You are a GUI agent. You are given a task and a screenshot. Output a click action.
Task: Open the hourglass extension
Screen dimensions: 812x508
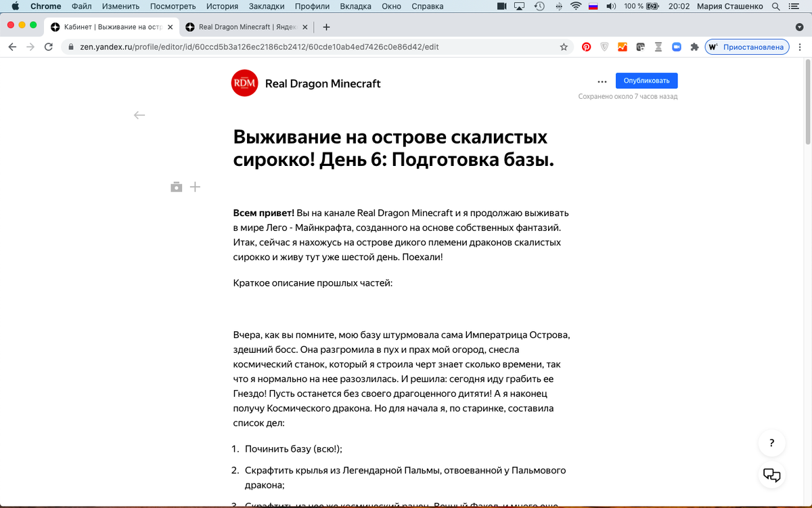(x=658, y=47)
